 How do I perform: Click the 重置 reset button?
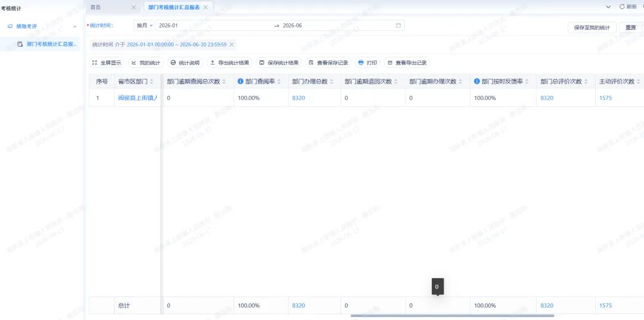(630, 27)
